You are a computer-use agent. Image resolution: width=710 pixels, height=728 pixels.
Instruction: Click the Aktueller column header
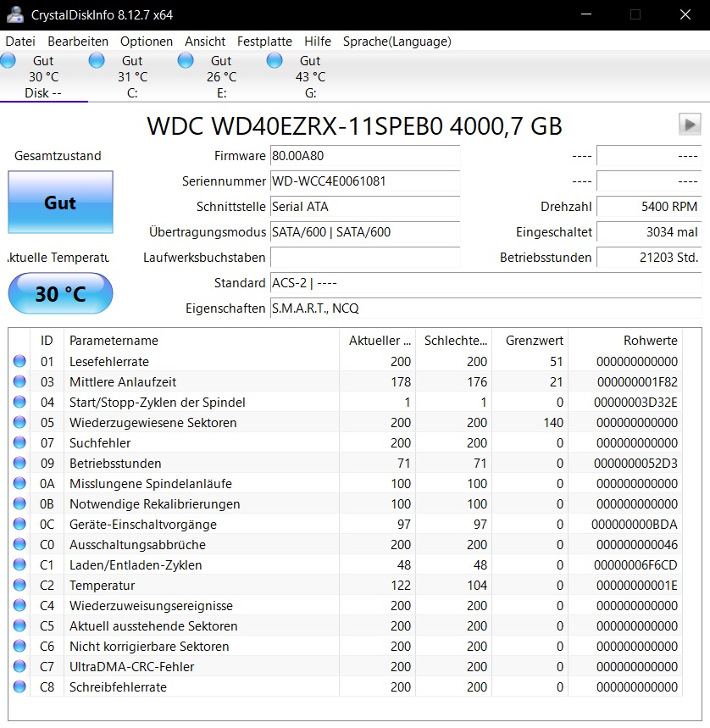pos(378,341)
